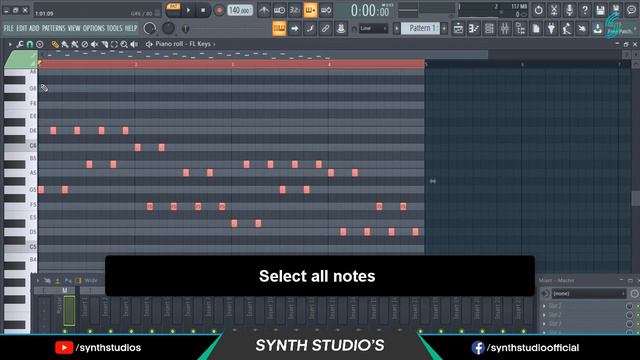Click the Playback speaker tool in piano roll
Screen dimensions: 640x360
pyautogui.click(x=134, y=44)
